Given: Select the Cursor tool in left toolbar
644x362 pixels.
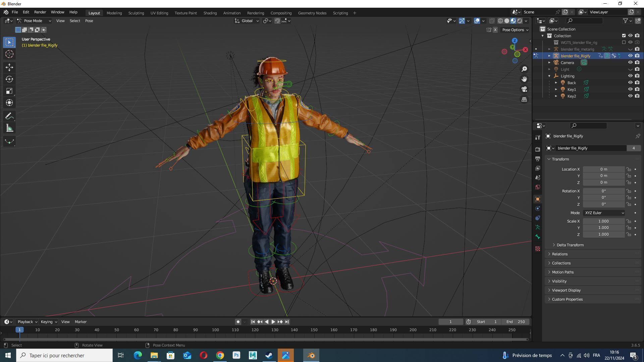Looking at the screenshot, I should pos(9,54).
